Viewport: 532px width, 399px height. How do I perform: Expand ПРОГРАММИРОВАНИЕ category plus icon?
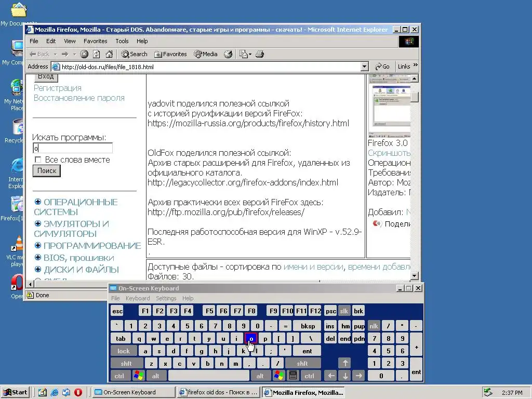(37, 245)
